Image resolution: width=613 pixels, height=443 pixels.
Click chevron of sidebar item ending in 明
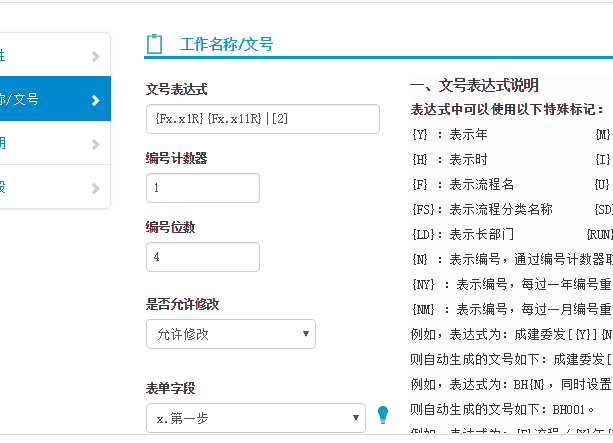[x=95, y=144]
